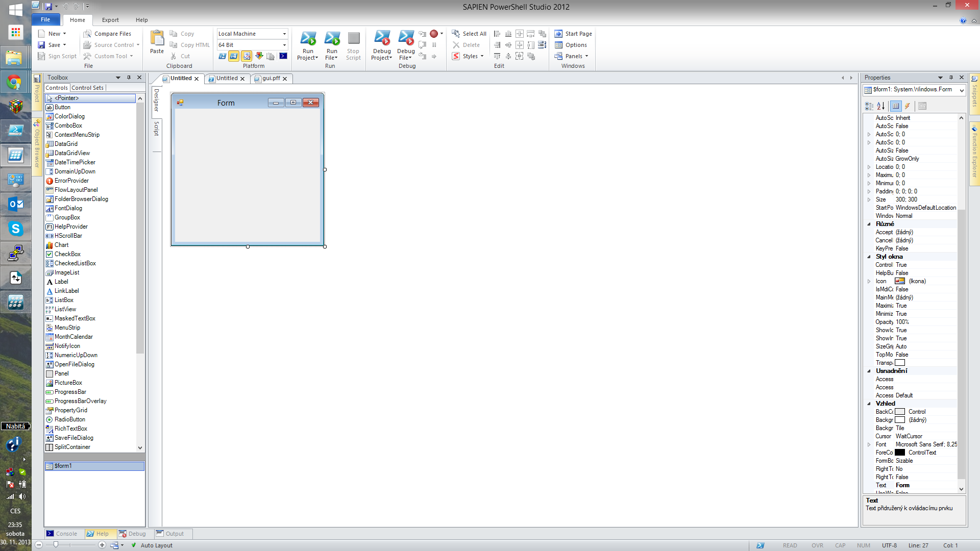
Task: Open Skype from taskbar
Action: point(15,229)
